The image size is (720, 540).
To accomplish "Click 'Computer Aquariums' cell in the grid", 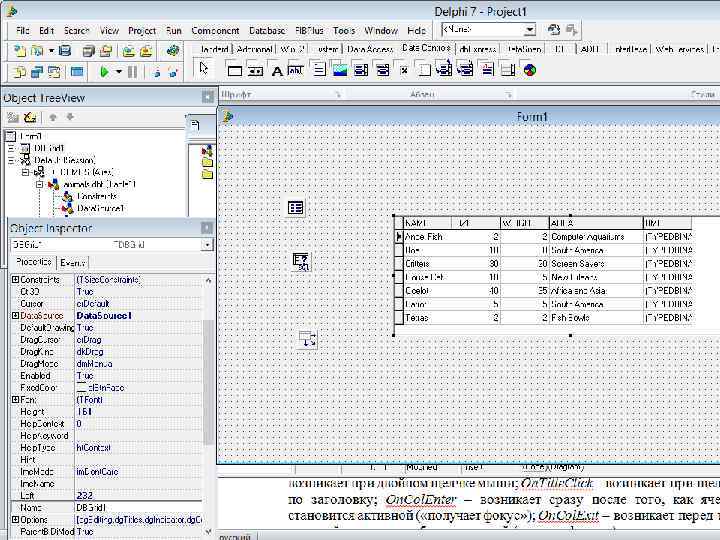I will click(x=596, y=236).
